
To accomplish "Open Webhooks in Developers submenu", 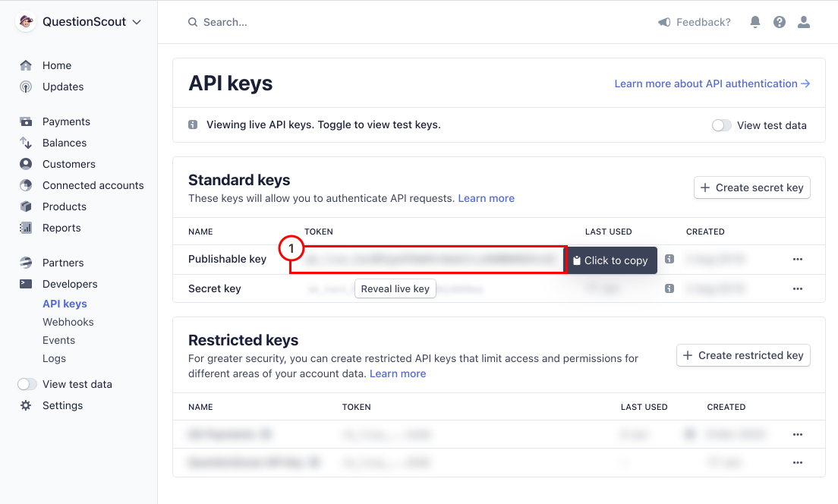I will (68, 322).
